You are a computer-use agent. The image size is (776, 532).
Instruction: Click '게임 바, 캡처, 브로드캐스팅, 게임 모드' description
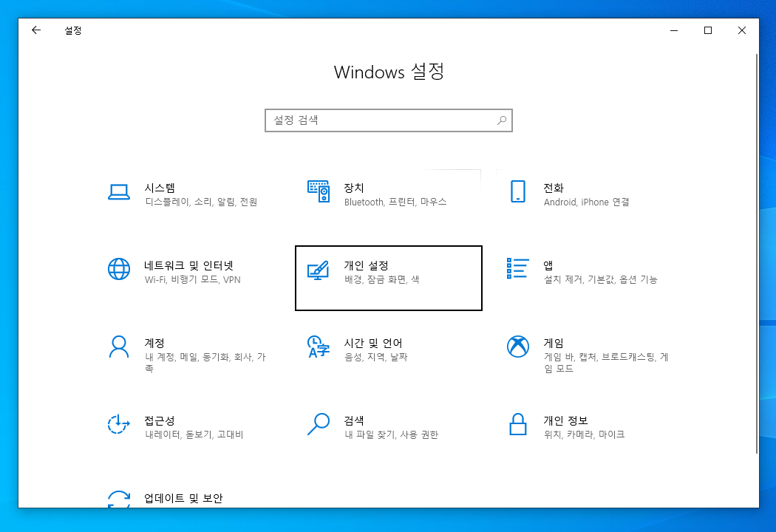click(x=606, y=363)
